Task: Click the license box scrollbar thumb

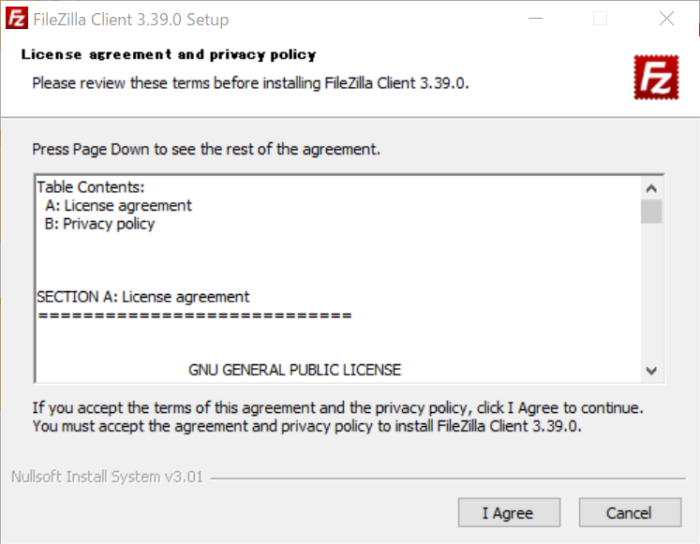Action: [651, 211]
